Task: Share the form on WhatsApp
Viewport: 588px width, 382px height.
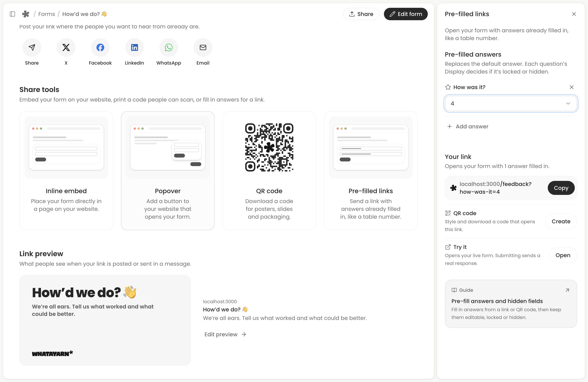Action: pos(169,47)
